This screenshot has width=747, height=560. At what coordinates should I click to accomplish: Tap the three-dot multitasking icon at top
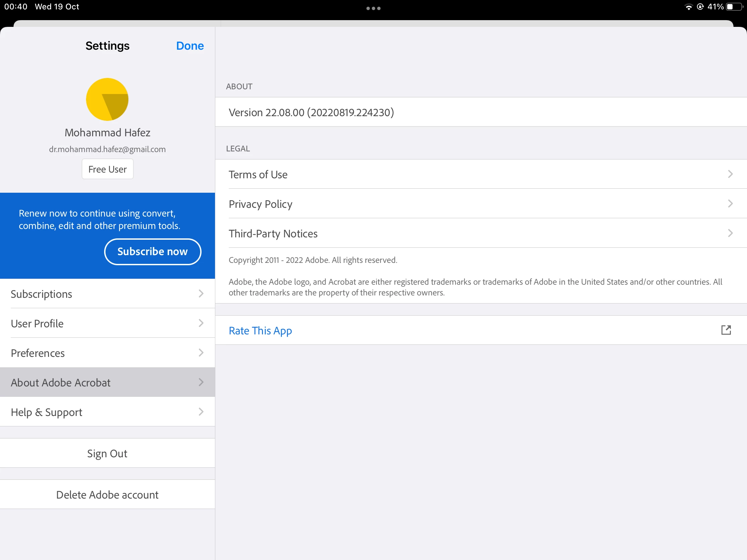pyautogui.click(x=373, y=8)
